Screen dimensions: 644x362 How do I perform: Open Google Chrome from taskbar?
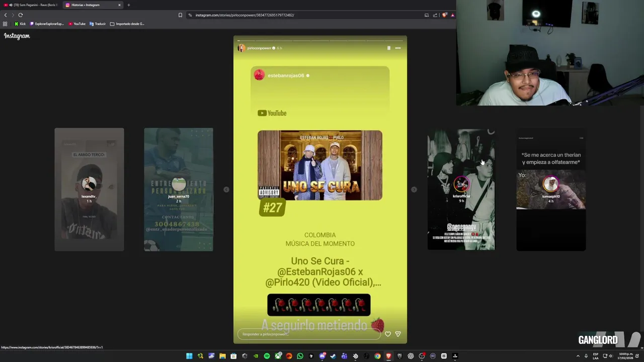click(x=377, y=356)
